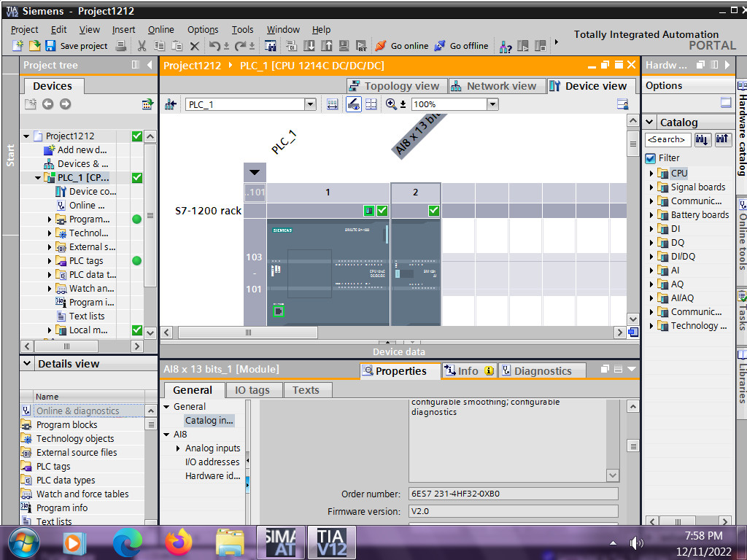Viewport: 747px width, 560px height.
Task: Click the Copy icon in toolbar
Action: click(x=160, y=46)
